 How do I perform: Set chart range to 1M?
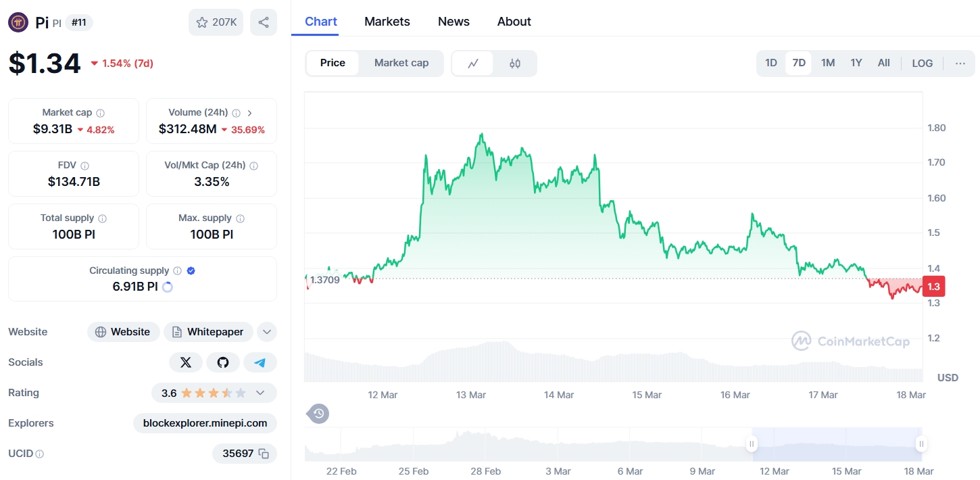[828, 64]
